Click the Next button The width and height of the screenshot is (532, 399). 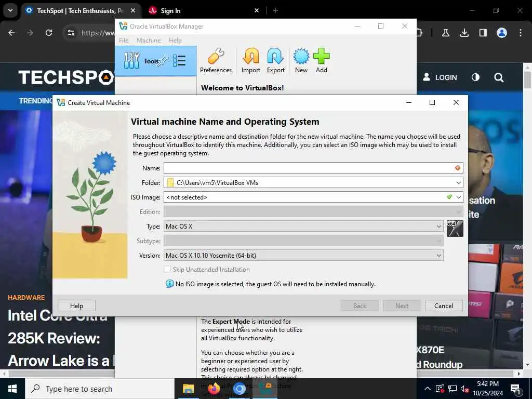point(402,305)
